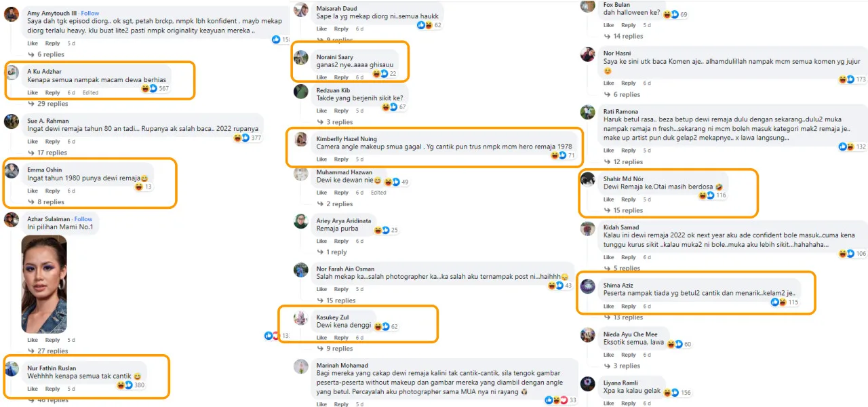The image size is (868, 407).
Task: Open Kasukey Zul's profile avatar
Action: pos(300,317)
